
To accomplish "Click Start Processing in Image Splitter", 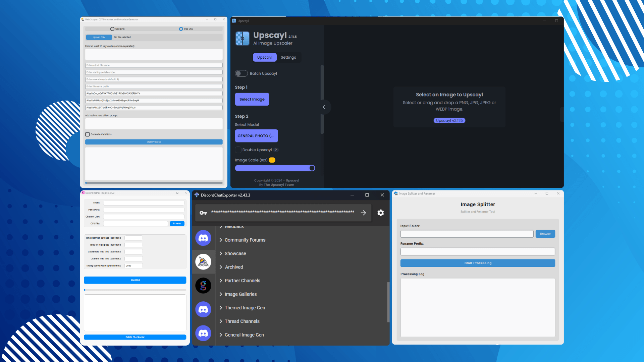I will (x=478, y=263).
